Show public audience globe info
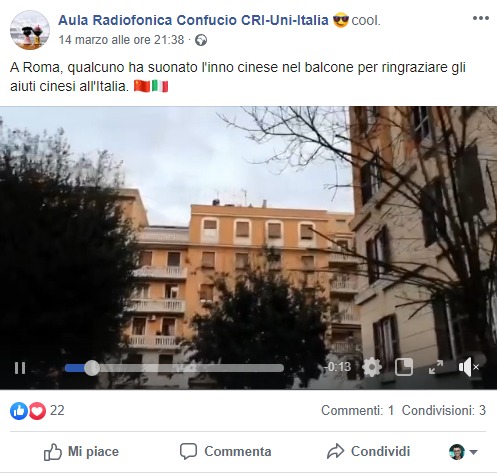 201,40
